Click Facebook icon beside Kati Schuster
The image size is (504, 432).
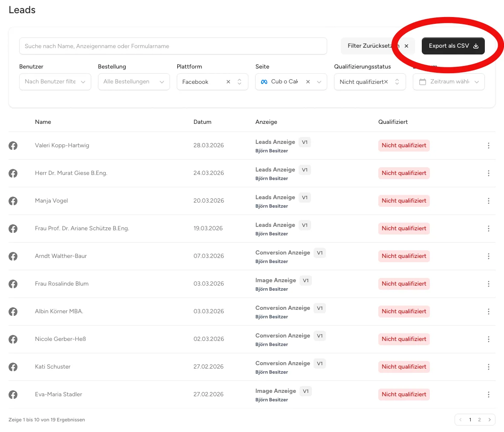point(13,367)
